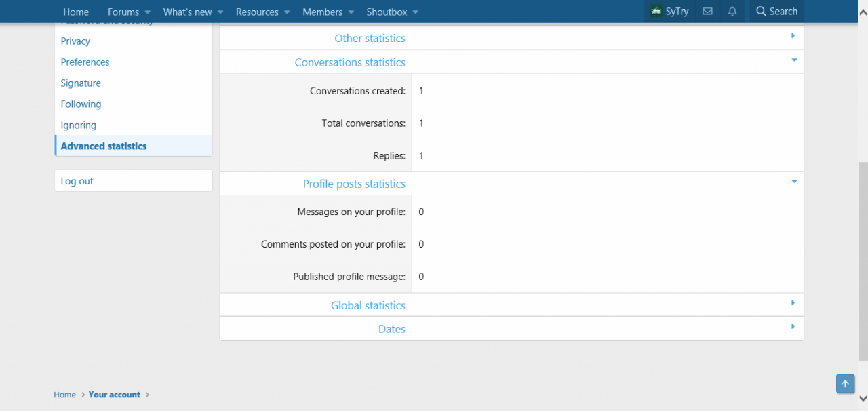This screenshot has height=411, width=868.
Task: Click the Home breadcrumb link
Action: pos(65,395)
